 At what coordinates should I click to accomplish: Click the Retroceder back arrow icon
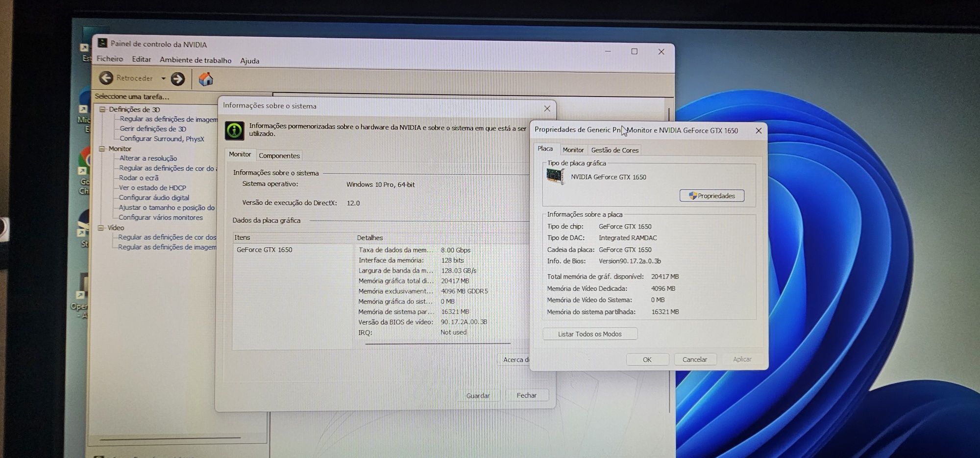click(106, 78)
